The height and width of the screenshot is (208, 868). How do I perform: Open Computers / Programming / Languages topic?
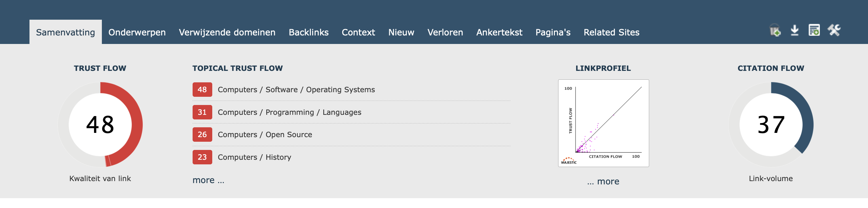290,112
